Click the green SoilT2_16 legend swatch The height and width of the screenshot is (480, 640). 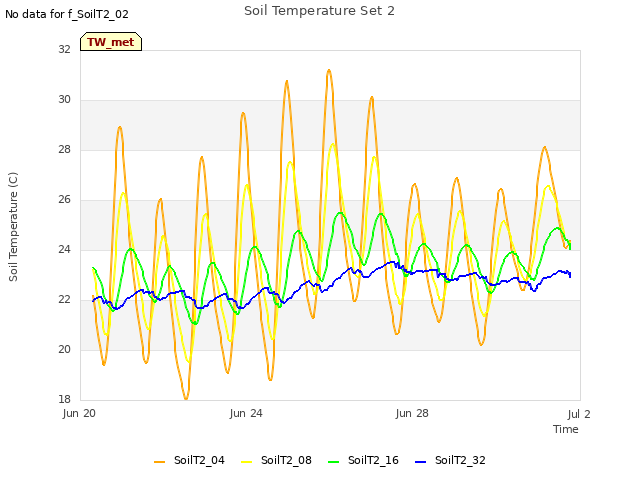[333, 462]
